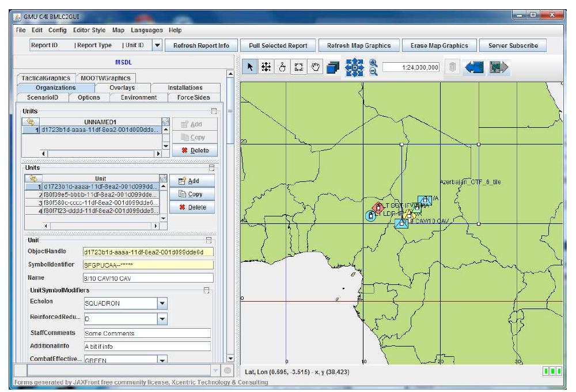This screenshot has height=392, width=576.
Task: Collapse the Unit details section
Action: [209, 240]
